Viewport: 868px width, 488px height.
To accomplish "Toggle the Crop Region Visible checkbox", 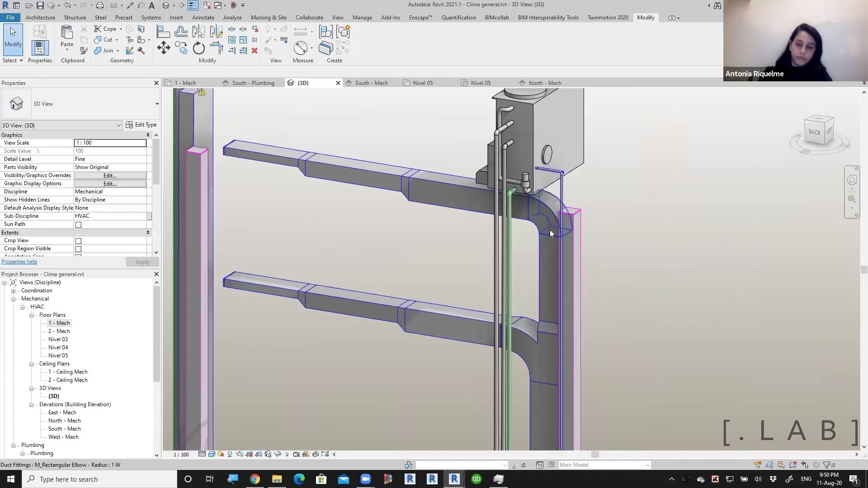I will (78, 249).
